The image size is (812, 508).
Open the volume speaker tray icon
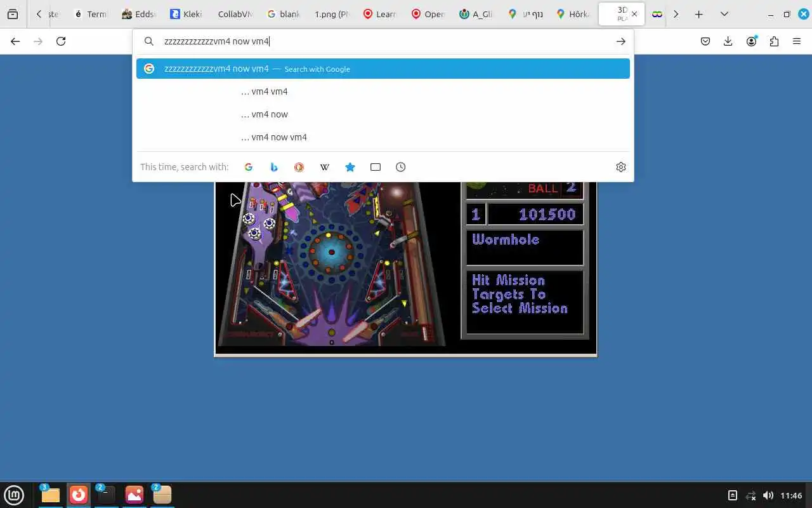coord(768,495)
